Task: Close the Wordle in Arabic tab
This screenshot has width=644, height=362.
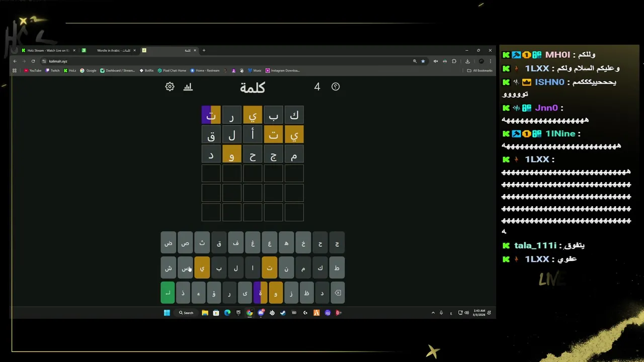Action: [x=134, y=50]
